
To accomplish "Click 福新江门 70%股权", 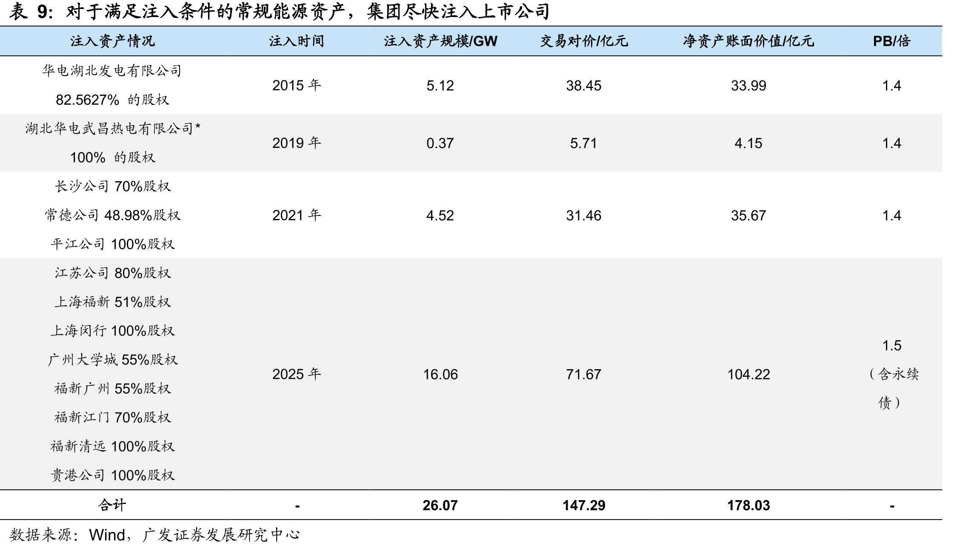I will [x=112, y=418].
